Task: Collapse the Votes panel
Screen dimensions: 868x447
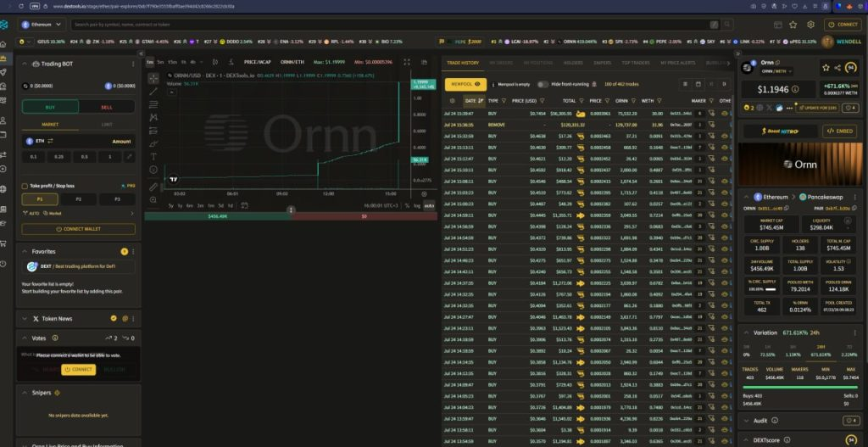Action: [x=25, y=338]
